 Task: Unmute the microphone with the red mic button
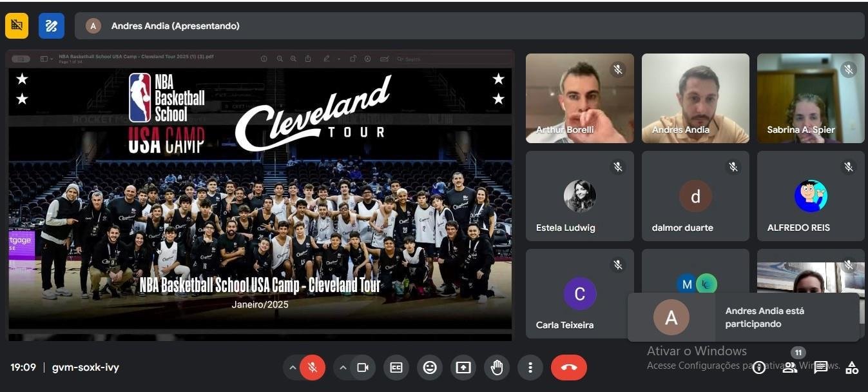[313, 367]
